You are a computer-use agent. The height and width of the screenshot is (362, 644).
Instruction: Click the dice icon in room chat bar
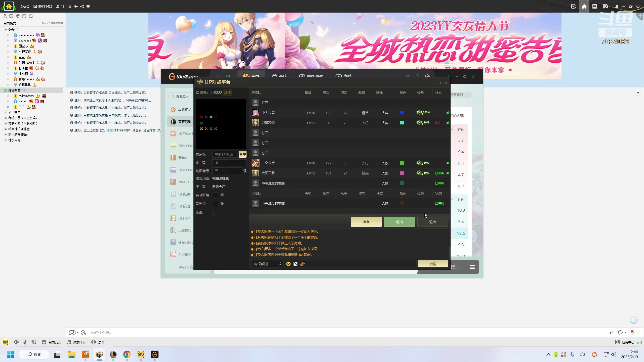[295, 264]
